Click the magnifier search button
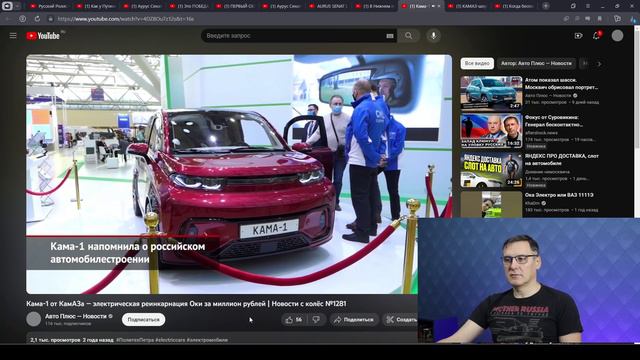Image resolution: width=640 pixels, height=360 pixels. (x=409, y=36)
